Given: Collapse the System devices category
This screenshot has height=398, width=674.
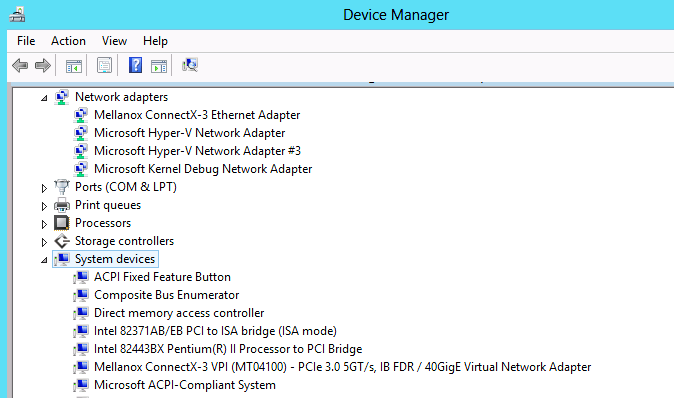Looking at the screenshot, I should tap(44, 260).
